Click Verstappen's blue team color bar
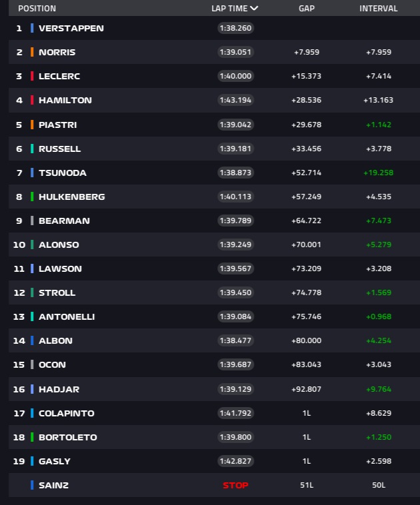 32,28
